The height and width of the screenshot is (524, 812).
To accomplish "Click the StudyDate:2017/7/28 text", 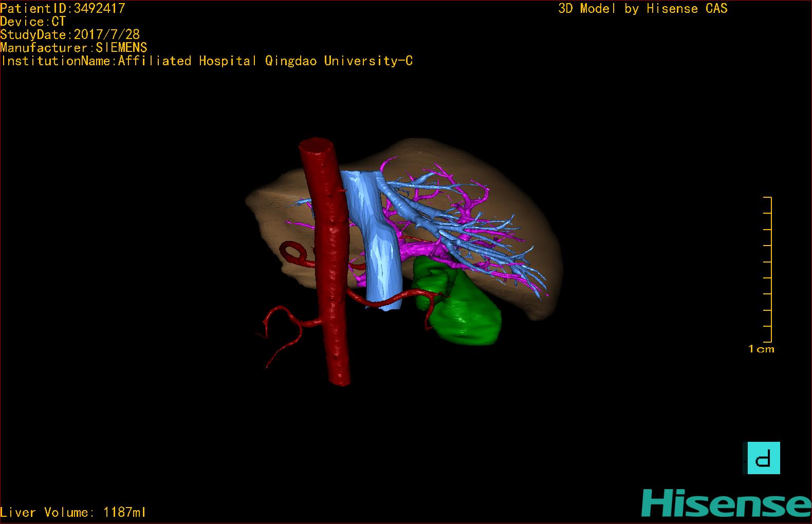I will [70, 34].
